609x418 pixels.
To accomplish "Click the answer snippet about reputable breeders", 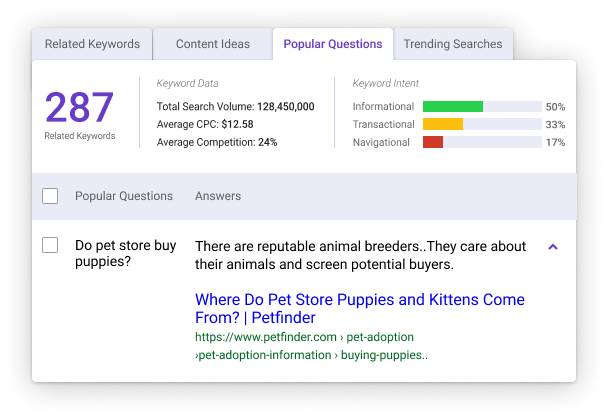I will pos(360,255).
